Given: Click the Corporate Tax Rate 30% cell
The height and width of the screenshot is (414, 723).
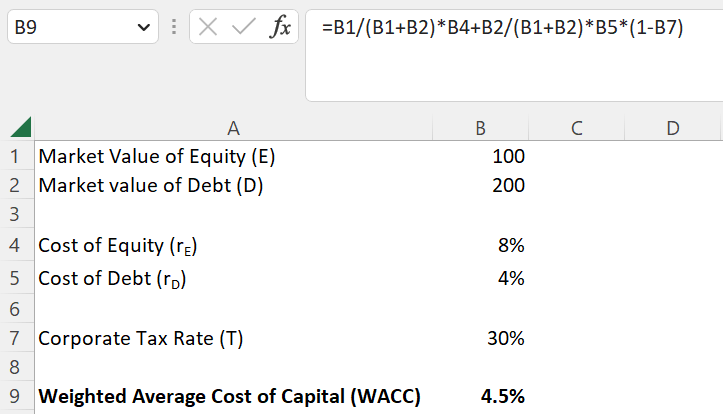Looking at the screenshot, I should pos(480,338).
